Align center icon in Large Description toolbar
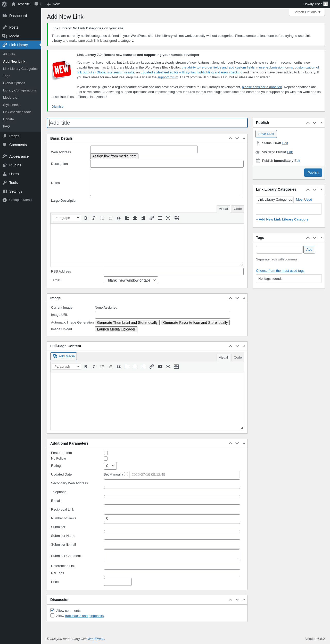Screen dimensions: 330x644 [135, 218]
